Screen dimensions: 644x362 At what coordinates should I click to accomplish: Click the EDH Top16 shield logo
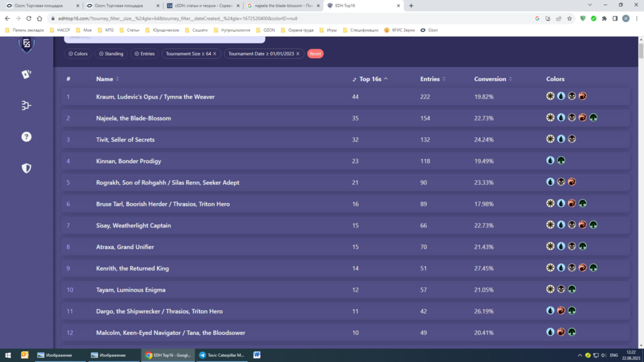[26, 44]
